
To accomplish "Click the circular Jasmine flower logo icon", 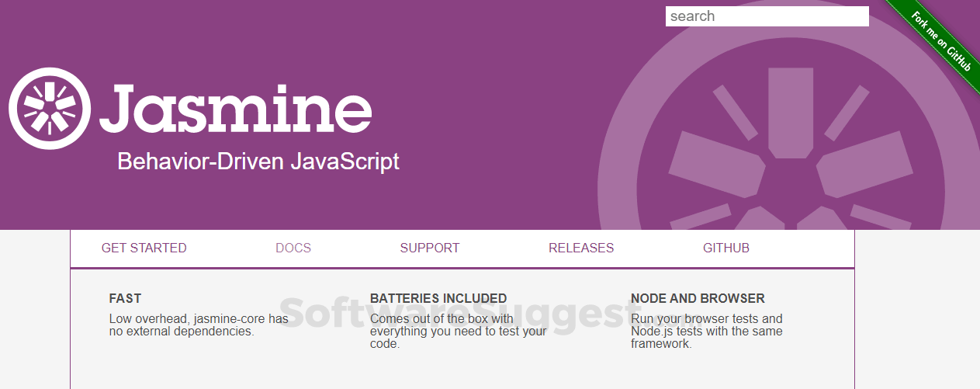I will coord(50,109).
